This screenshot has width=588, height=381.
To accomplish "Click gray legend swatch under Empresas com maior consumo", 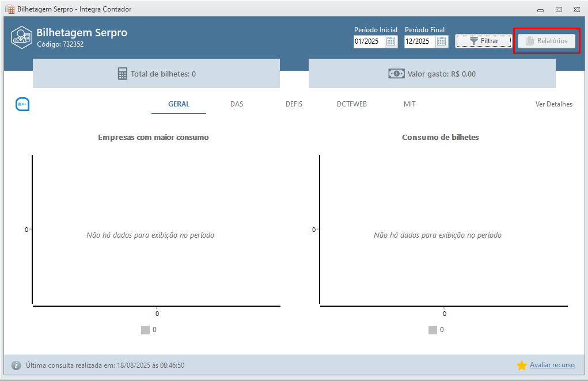I will (x=146, y=330).
